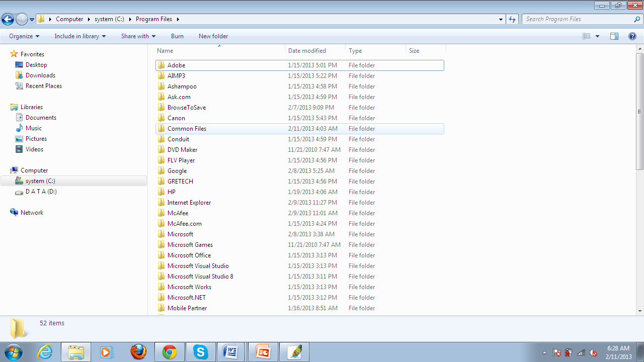Click the Forward navigation arrow

pos(22,20)
